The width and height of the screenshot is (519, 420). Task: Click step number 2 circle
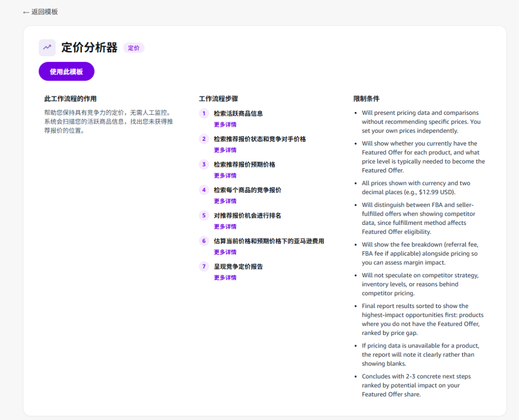204,139
